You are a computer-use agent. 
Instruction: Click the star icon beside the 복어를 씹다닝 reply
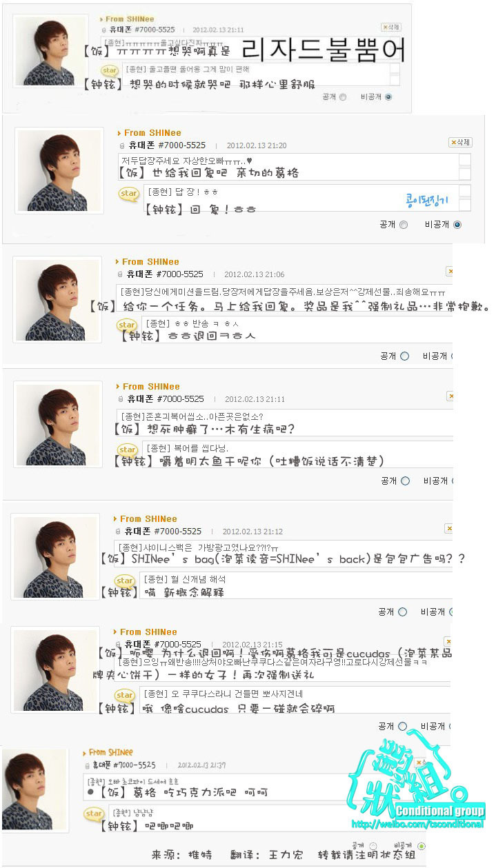126,449
